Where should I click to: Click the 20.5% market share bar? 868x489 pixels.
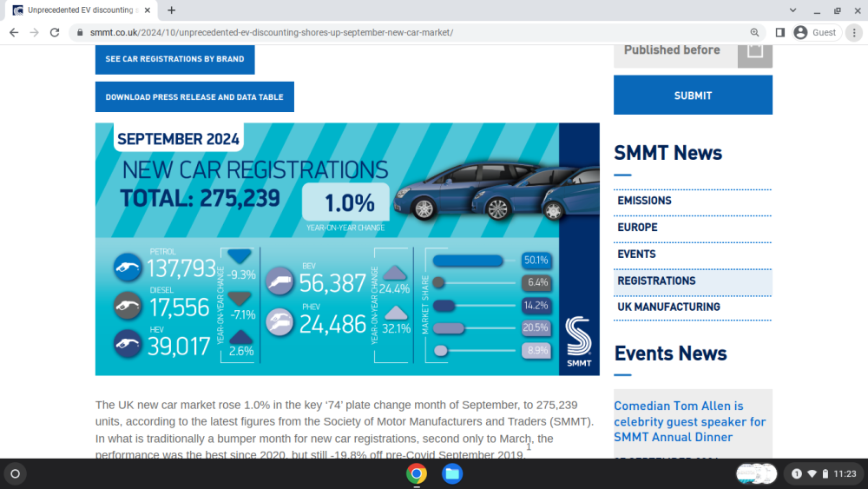[449, 327]
